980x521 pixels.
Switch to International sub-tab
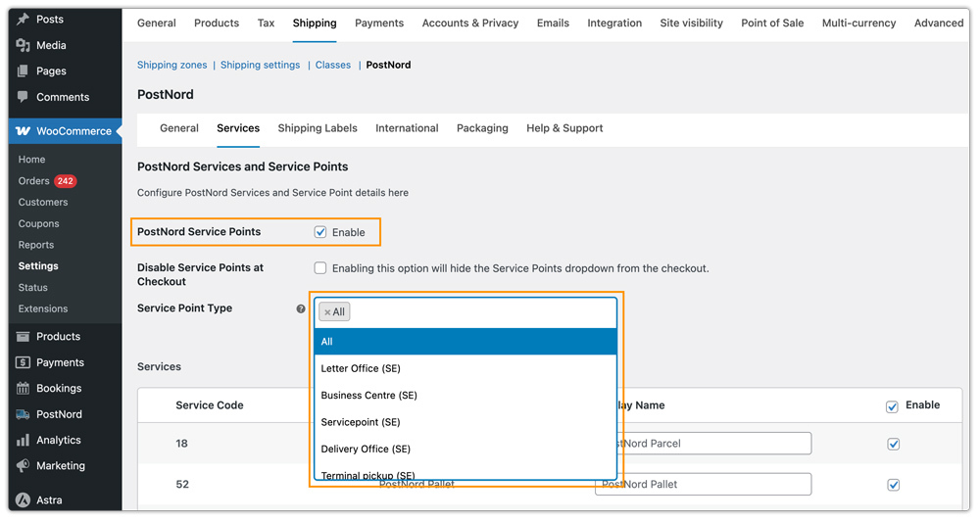(407, 128)
